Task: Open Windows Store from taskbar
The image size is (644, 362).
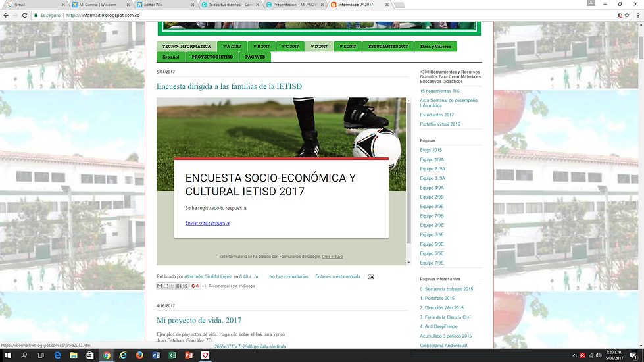Action: tap(90, 355)
